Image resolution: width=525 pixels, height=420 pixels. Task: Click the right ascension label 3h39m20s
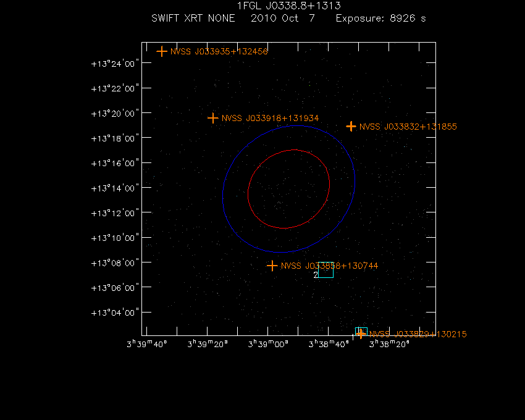[x=208, y=344]
